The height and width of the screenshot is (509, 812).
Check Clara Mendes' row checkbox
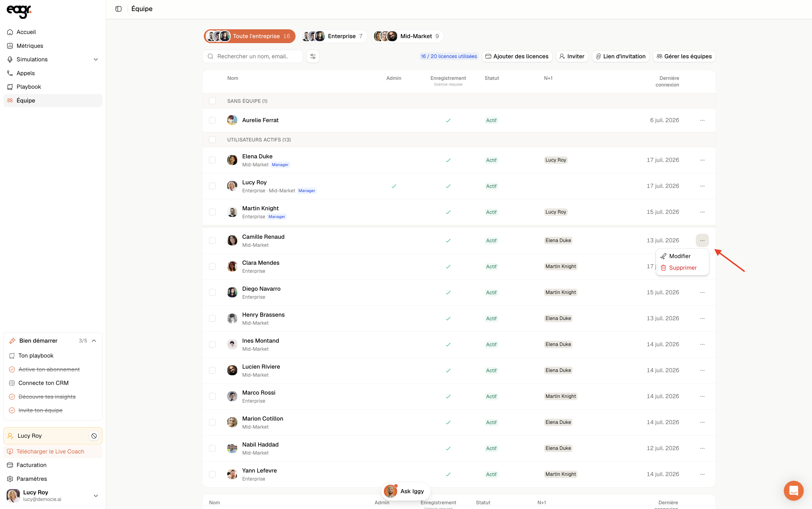[x=212, y=267]
